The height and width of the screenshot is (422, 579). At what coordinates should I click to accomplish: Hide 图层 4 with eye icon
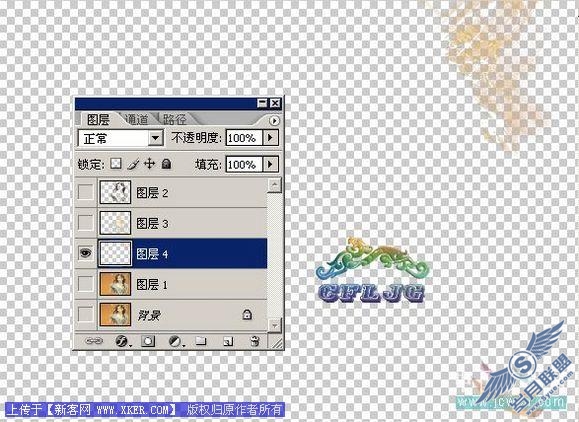(86, 253)
